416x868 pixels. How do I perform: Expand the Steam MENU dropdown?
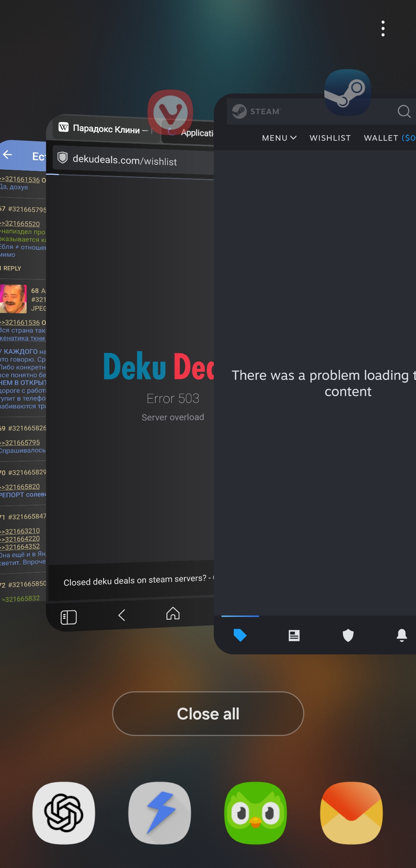[x=279, y=138]
